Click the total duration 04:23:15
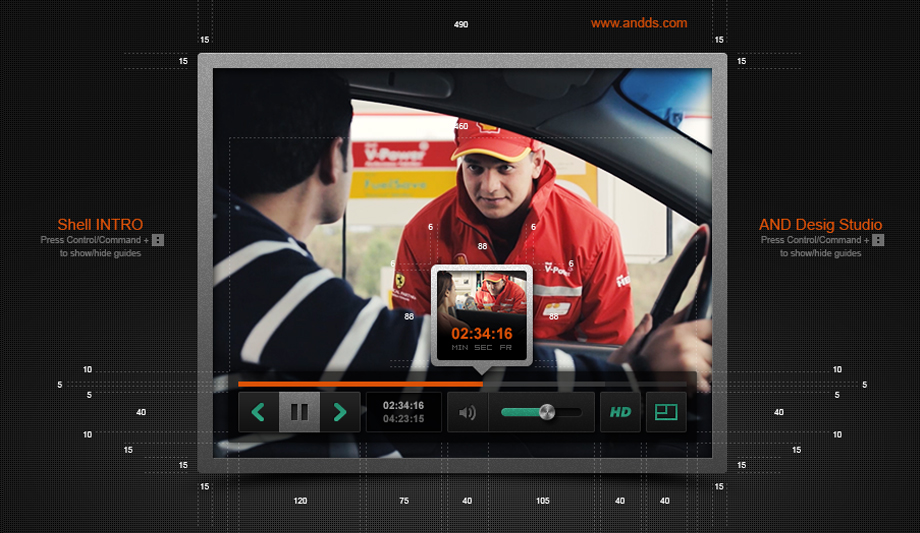 point(403,419)
